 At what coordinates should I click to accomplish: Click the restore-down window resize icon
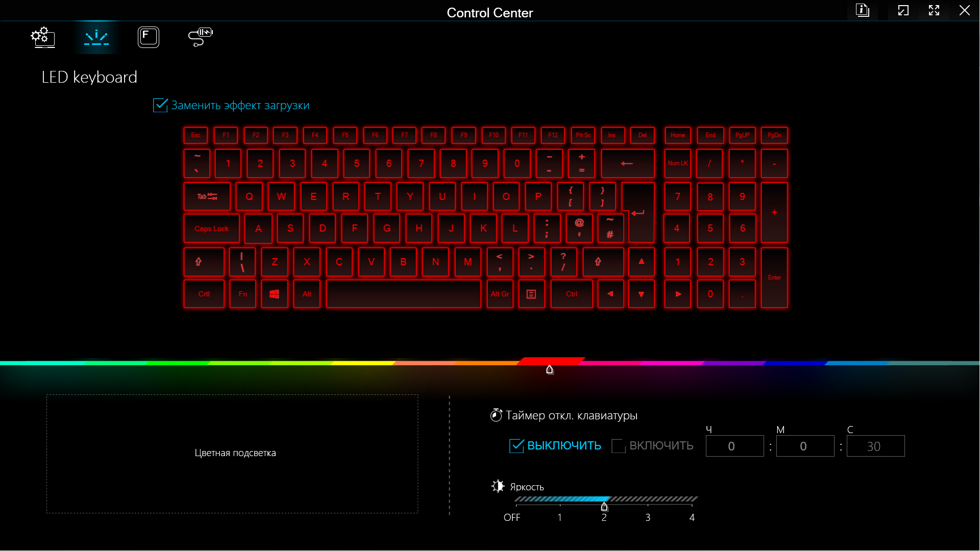(x=903, y=10)
